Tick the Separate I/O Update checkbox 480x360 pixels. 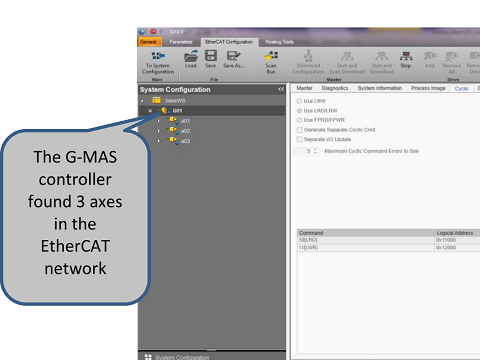[x=300, y=139]
